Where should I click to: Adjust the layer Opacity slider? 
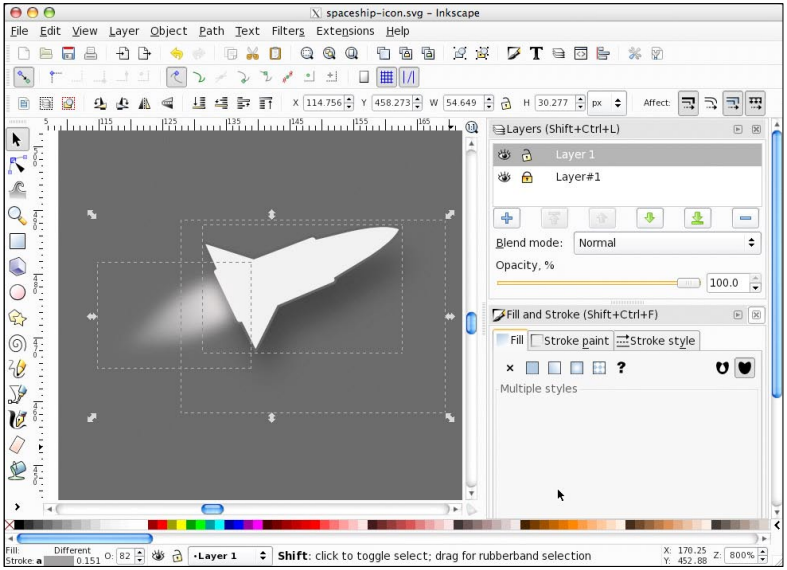(x=598, y=283)
